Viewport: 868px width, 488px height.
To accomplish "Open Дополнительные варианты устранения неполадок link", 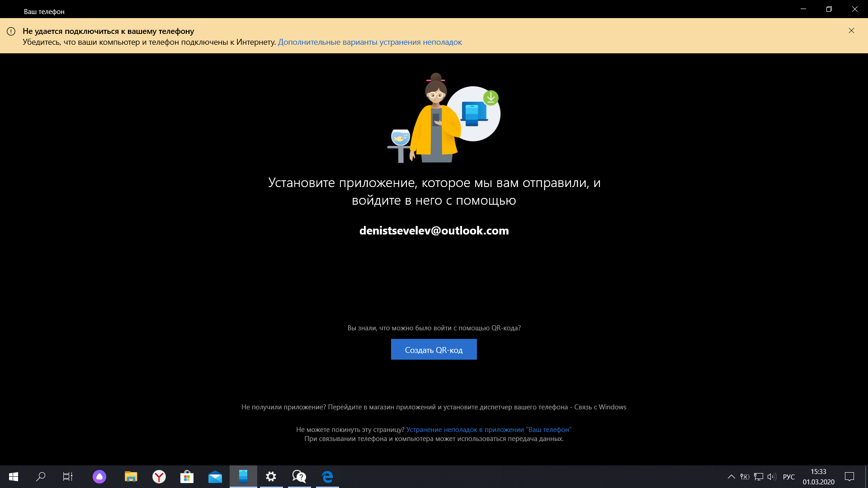I will (370, 42).
